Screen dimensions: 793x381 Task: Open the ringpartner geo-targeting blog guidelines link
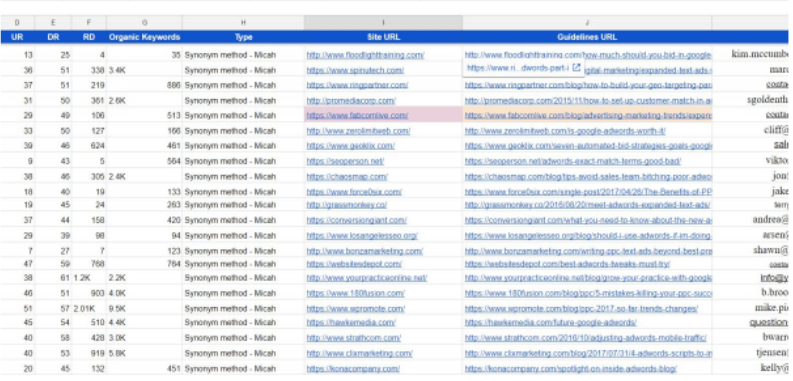click(588, 86)
